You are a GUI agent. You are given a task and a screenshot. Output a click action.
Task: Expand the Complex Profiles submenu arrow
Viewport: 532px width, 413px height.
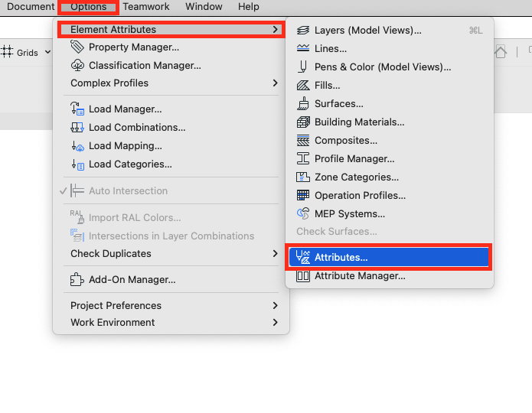point(275,83)
